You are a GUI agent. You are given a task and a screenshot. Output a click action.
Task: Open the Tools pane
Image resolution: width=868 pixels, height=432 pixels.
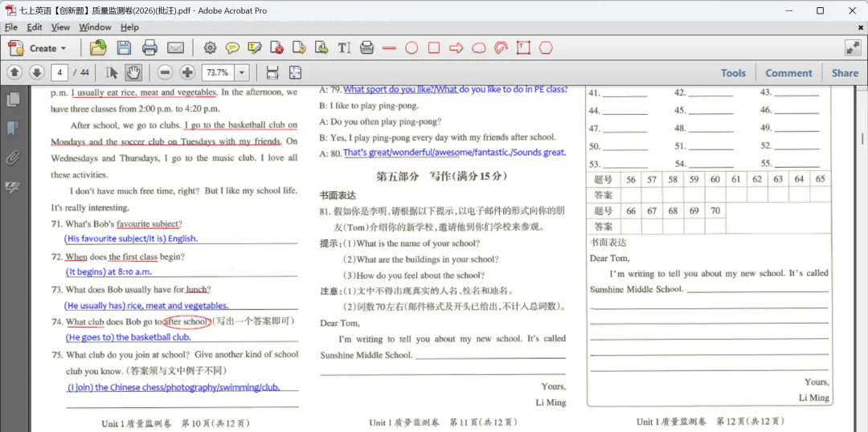tap(733, 73)
